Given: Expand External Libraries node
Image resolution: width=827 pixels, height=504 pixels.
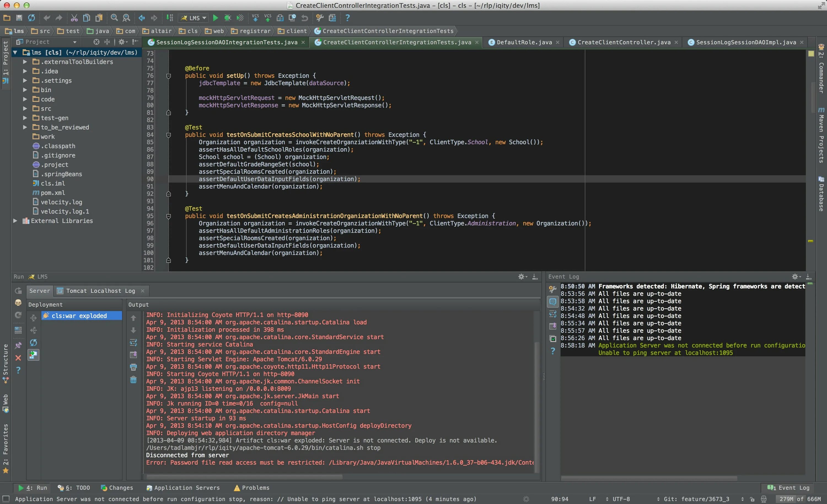Looking at the screenshot, I should pyautogui.click(x=15, y=221).
